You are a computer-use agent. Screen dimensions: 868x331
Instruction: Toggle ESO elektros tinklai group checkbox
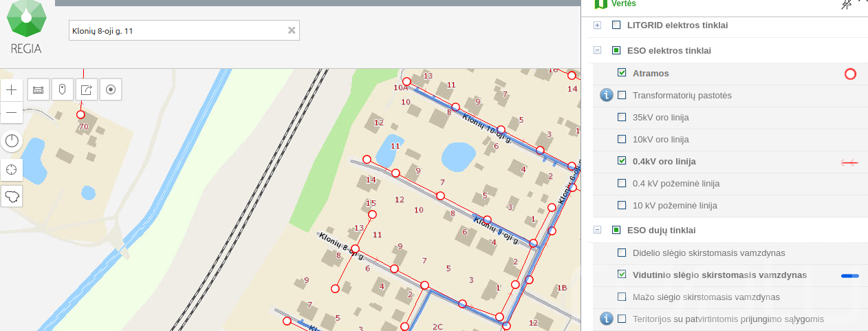(616, 50)
